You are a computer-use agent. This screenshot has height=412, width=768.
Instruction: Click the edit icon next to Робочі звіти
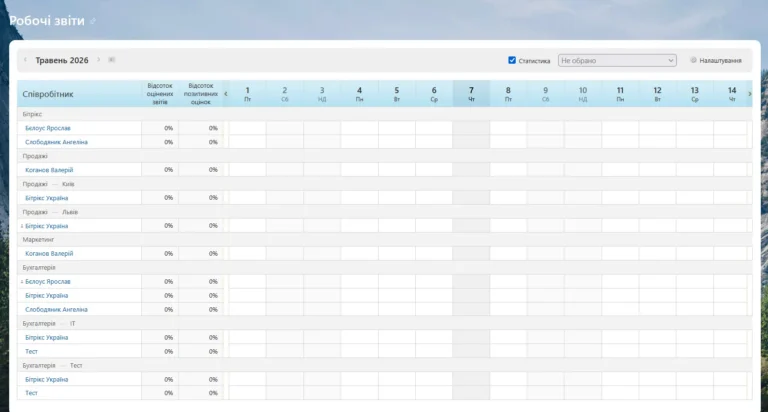click(93, 21)
